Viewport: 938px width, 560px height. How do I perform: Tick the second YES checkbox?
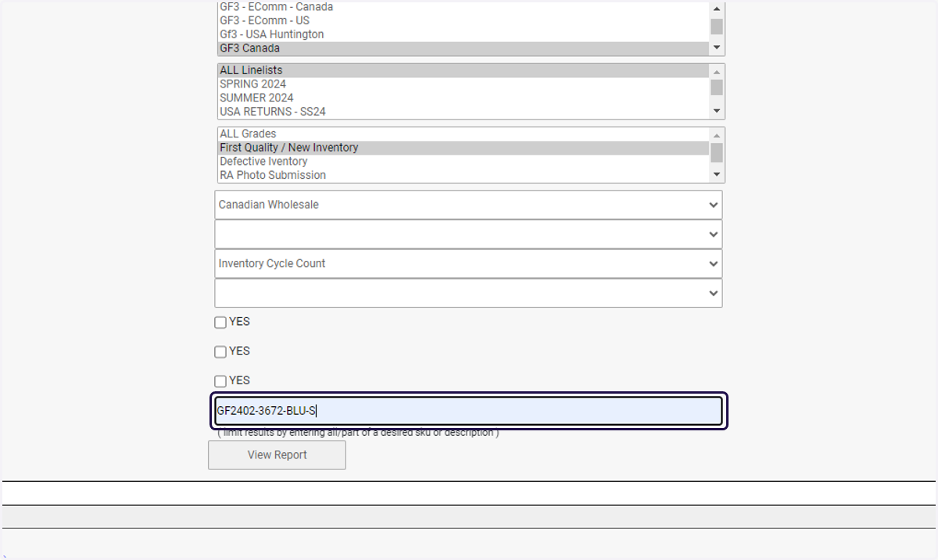click(x=220, y=351)
